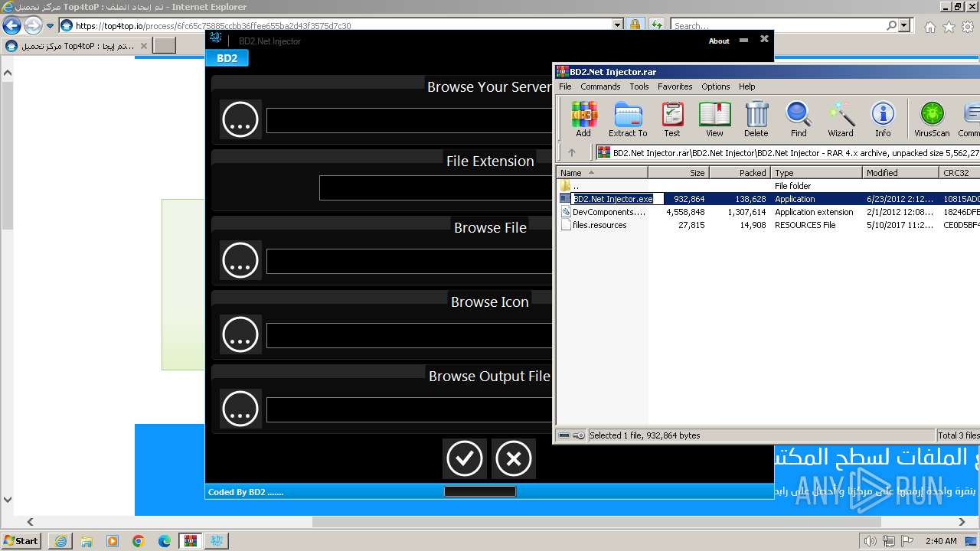The image size is (980, 551).
Task: Sort WinRAR list by Modified column
Action: tap(900, 173)
